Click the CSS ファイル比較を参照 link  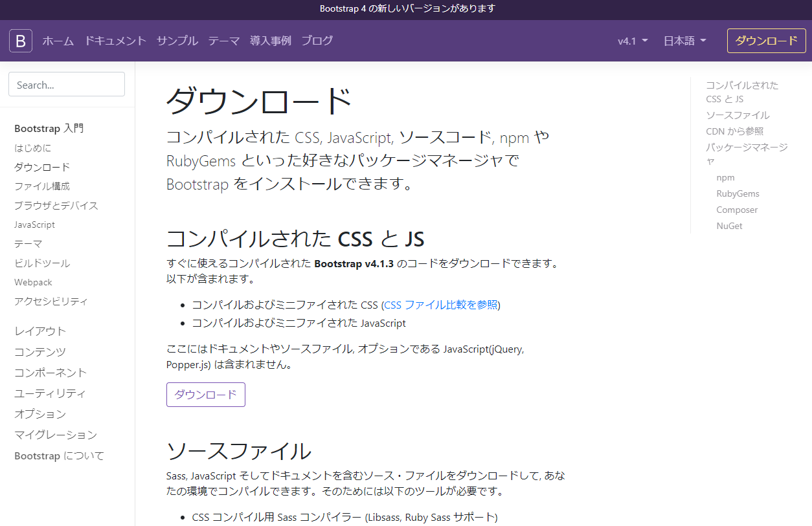coord(441,305)
